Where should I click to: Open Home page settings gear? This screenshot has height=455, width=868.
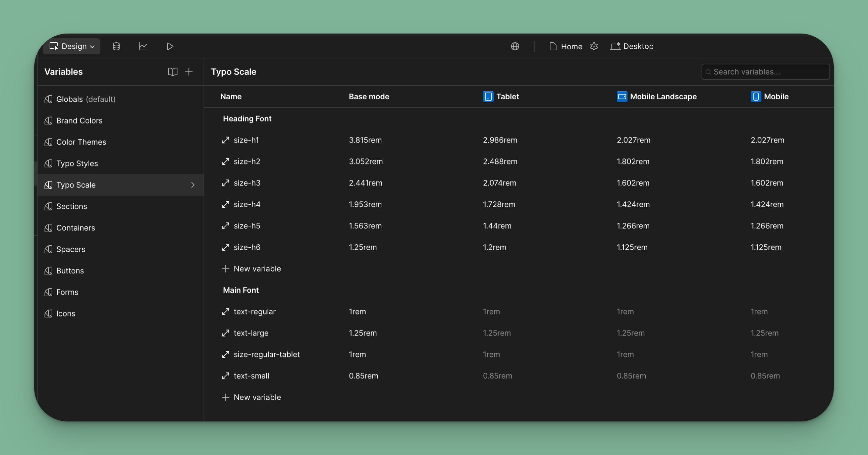click(x=594, y=46)
